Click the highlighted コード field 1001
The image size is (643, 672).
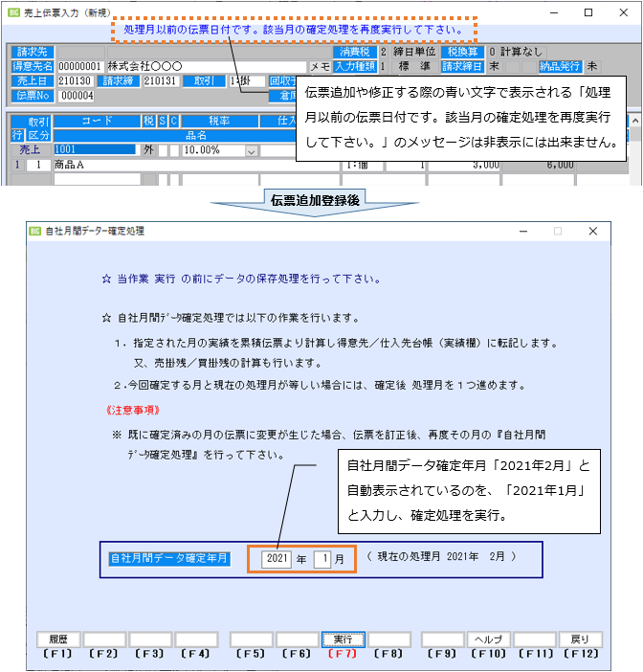(x=94, y=150)
